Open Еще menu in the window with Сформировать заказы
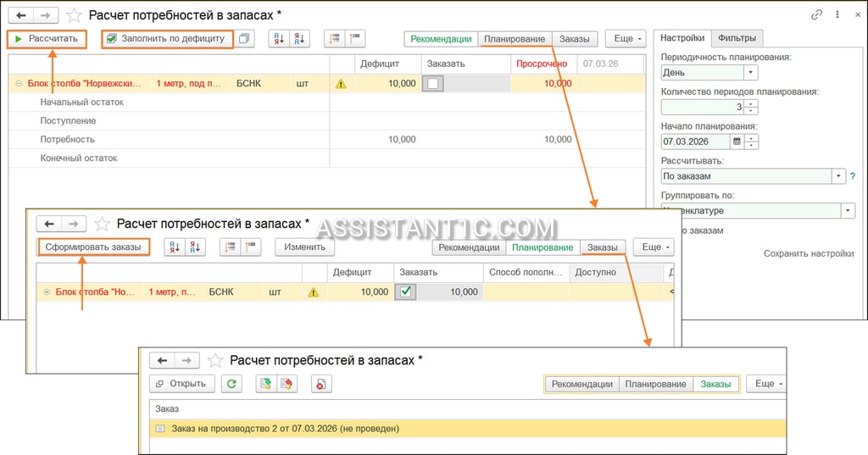Image resolution: width=868 pixels, height=455 pixels. click(x=654, y=247)
